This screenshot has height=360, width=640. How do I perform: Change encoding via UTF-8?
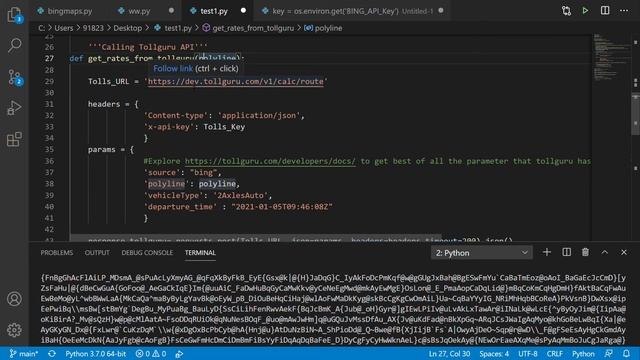pos(527,353)
